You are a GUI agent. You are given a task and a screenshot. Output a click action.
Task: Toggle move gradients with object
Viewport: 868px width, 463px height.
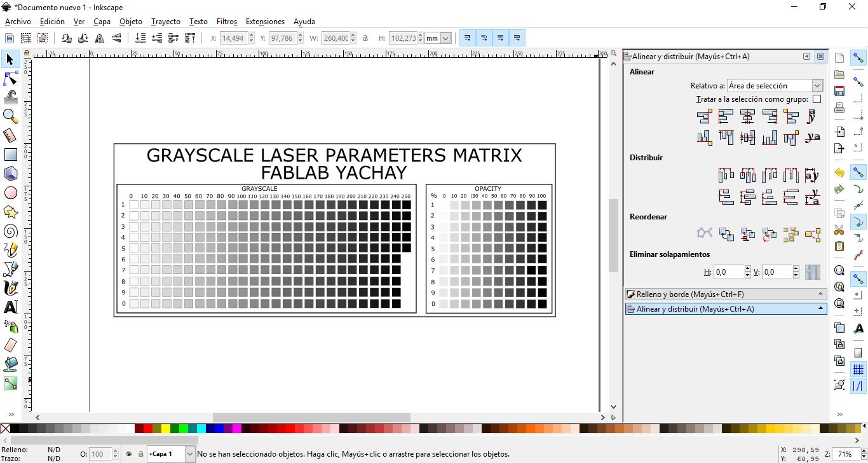[x=500, y=38]
